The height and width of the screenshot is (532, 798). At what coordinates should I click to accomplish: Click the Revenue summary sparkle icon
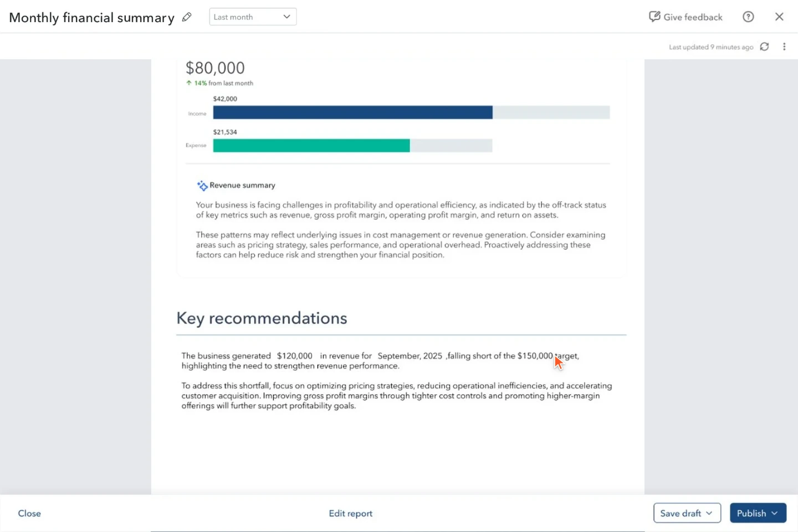(x=202, y=186)
